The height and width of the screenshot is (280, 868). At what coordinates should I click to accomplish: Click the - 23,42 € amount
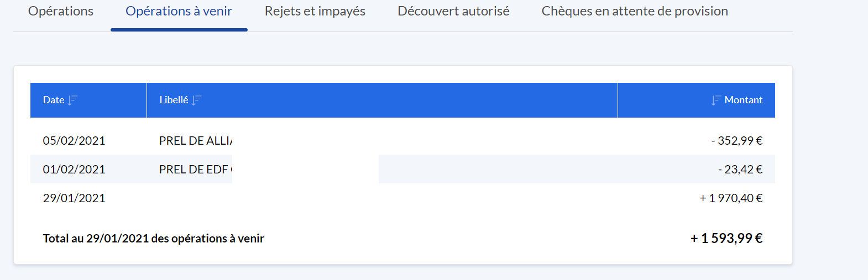click(740, 170)
